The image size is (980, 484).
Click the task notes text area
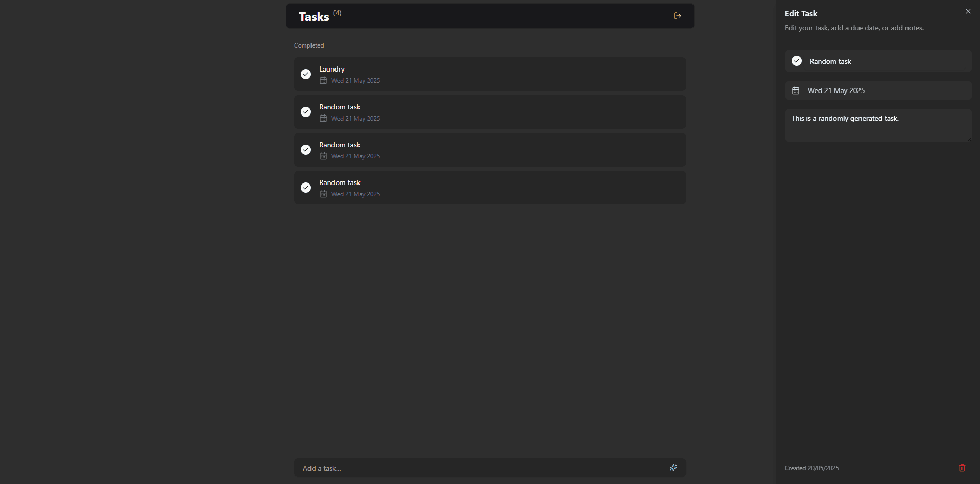(x=877, y=125)
